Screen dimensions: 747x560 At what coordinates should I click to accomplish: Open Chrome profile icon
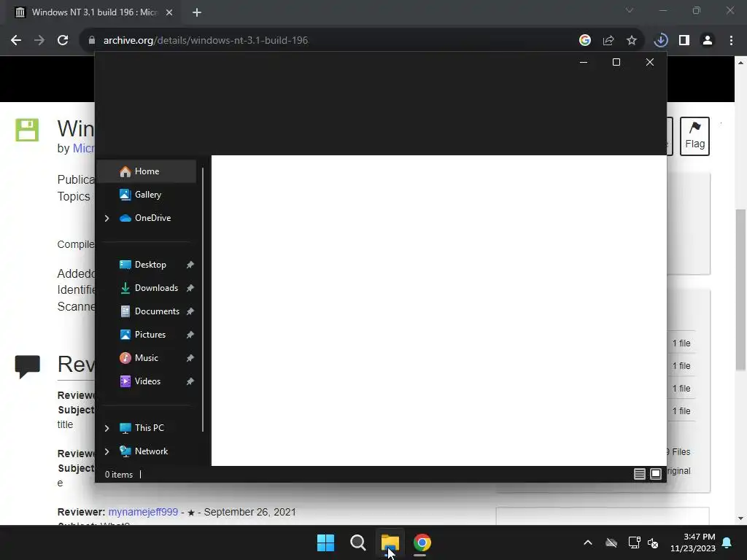(708, 41)
